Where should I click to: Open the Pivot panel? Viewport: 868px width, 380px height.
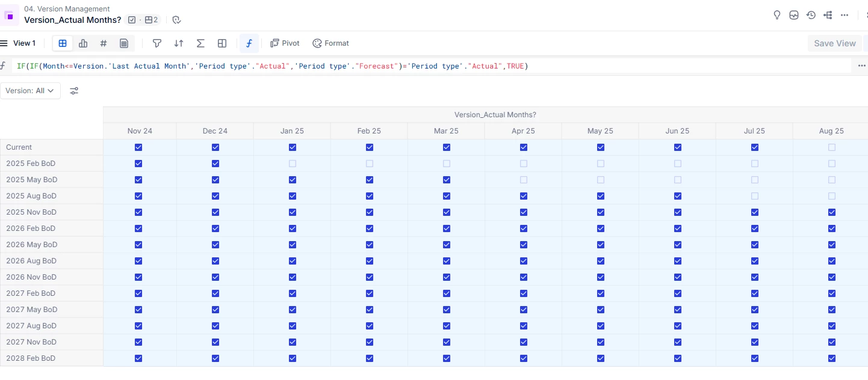(x=285, y=43)
